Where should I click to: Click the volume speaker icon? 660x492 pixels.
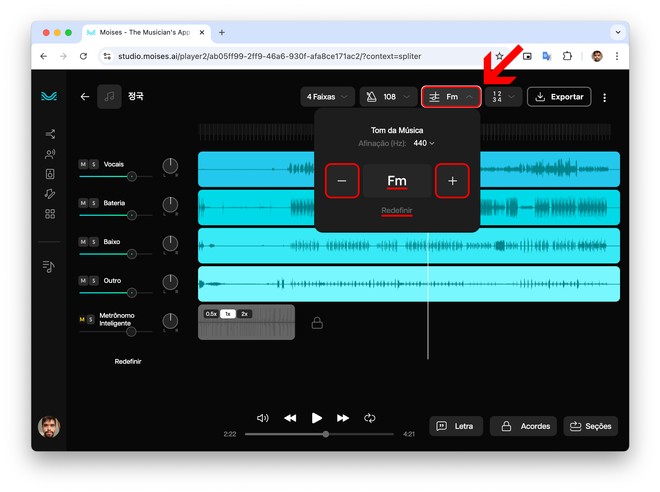pyautogui.click(x=263, y=418)
